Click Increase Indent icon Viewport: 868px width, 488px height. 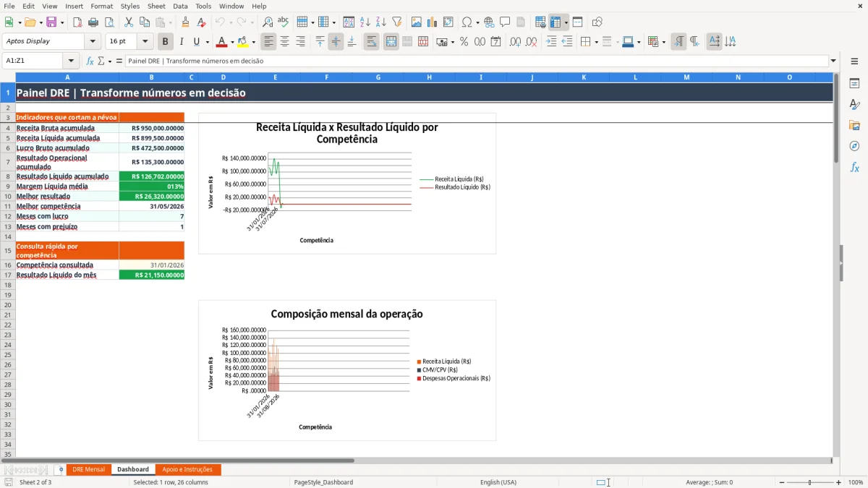coord(551,42)
